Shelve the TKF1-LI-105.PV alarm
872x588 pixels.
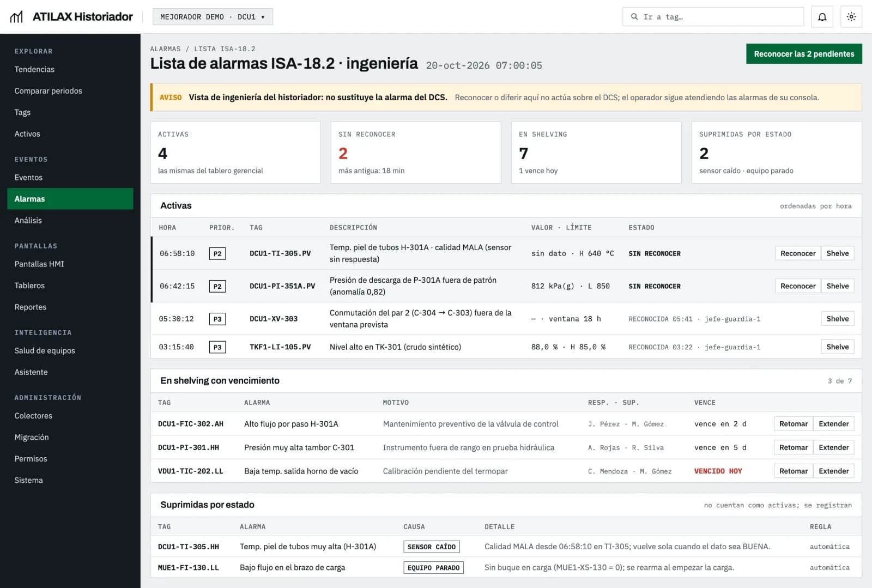[x=838, y=347]
